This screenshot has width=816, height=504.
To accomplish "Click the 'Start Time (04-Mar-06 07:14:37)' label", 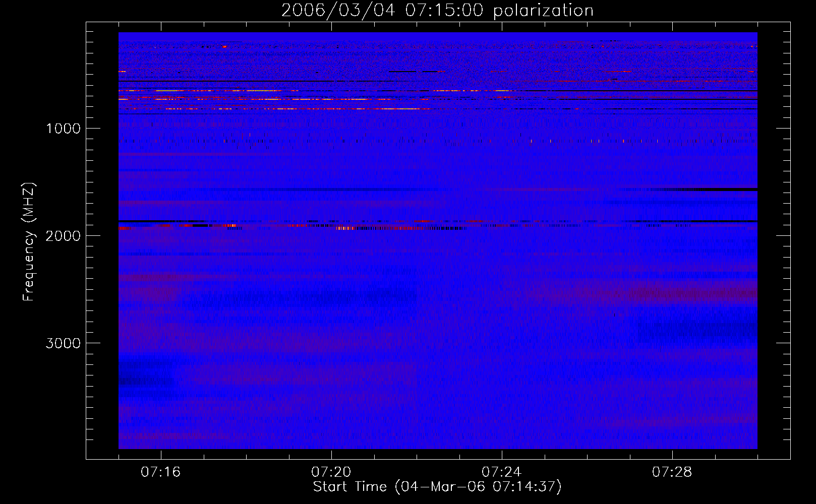I will 437,487.
